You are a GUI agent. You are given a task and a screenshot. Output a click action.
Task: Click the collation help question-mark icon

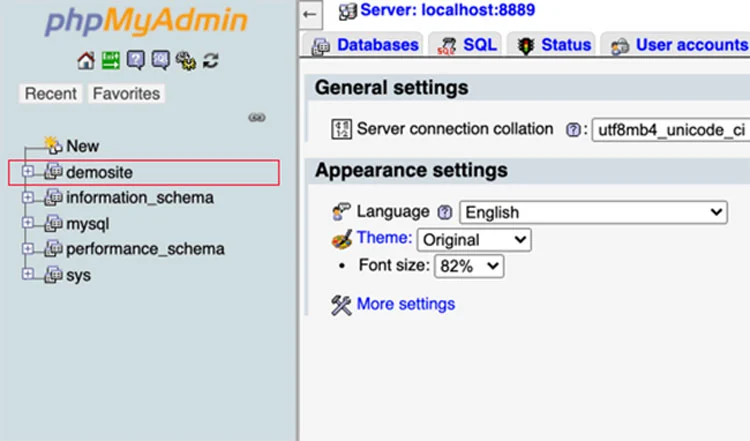tap(573, 130)
